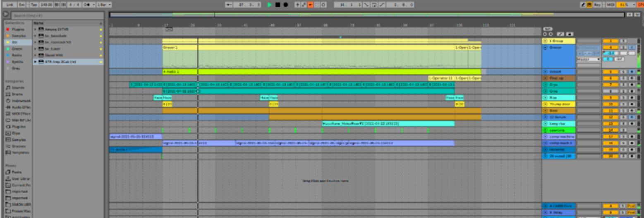Expand the GTR Amp 2Cab (m) browser item
644x218 pixels.
(x=35, y=61)
